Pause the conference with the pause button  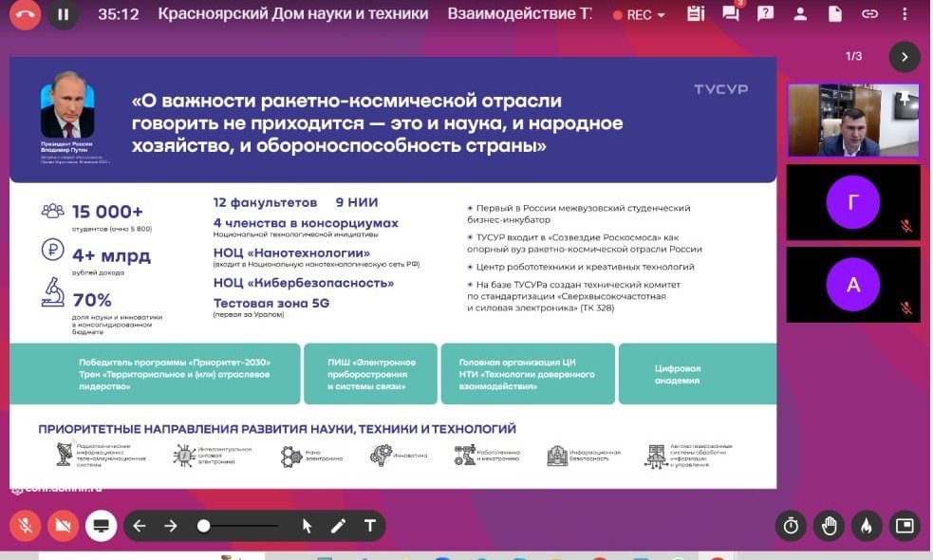coord(63,14)
